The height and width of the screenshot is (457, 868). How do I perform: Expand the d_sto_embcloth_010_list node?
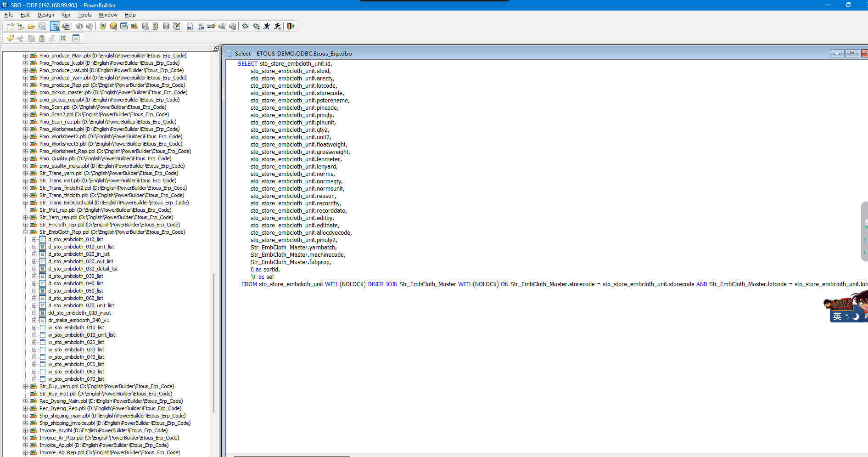pos(34,240)
